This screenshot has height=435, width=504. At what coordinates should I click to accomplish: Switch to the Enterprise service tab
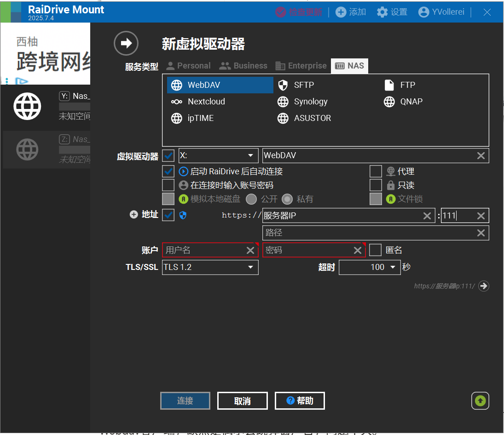pos(301,66)
